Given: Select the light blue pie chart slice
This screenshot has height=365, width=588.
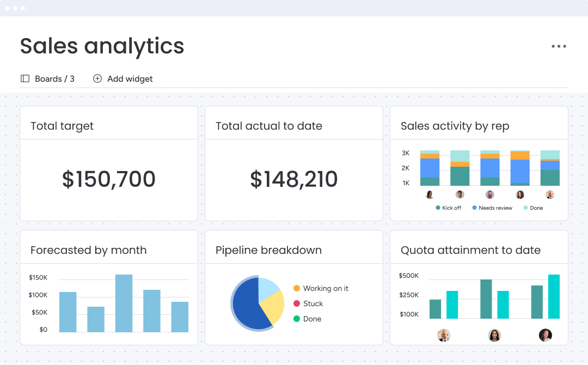Looking at the screenshot, I should pyautogui.click(x=267, y=288).
